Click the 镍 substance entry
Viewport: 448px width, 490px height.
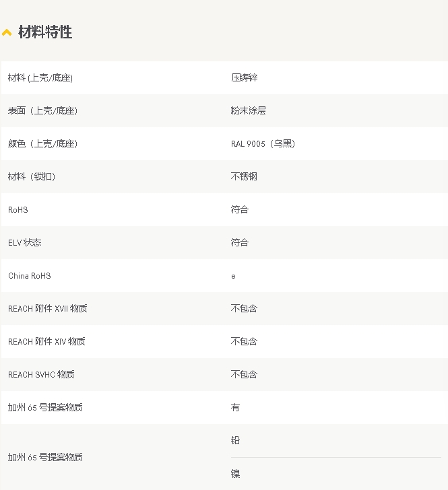click(x=235, y=474)
